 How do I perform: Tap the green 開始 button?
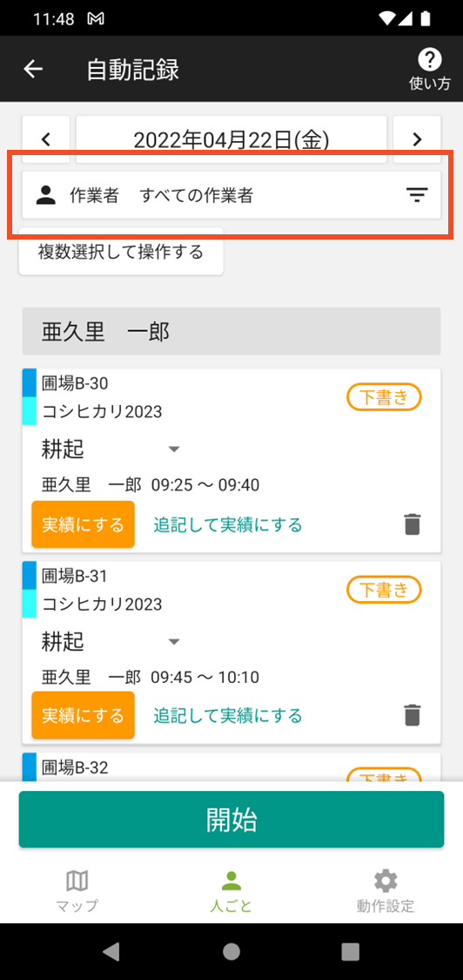pyautogui.click(x=231, y=820)
